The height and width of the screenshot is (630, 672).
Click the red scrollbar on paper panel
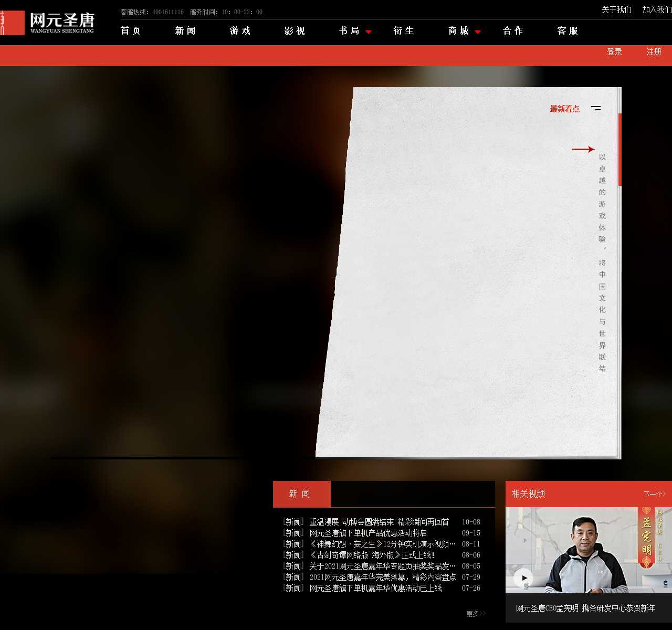click(620, 150)
